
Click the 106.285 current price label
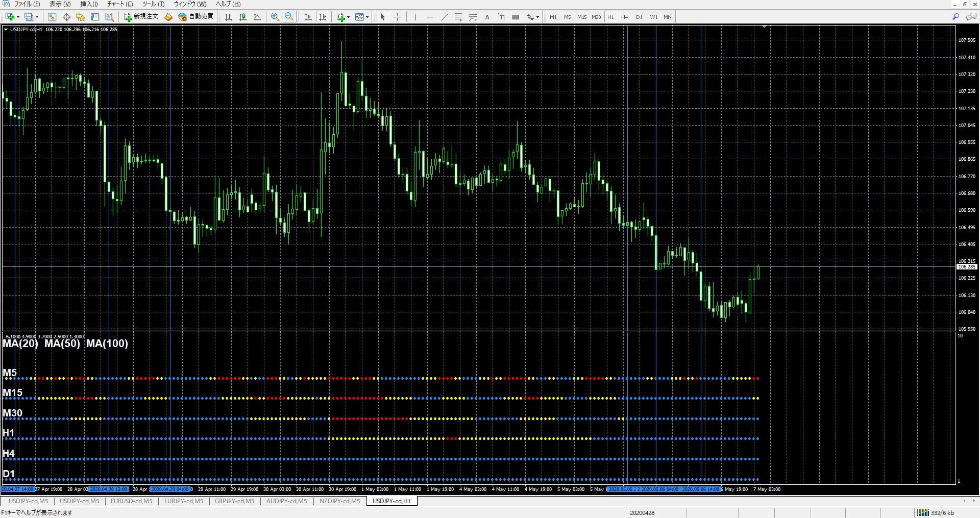pos(967,267)
